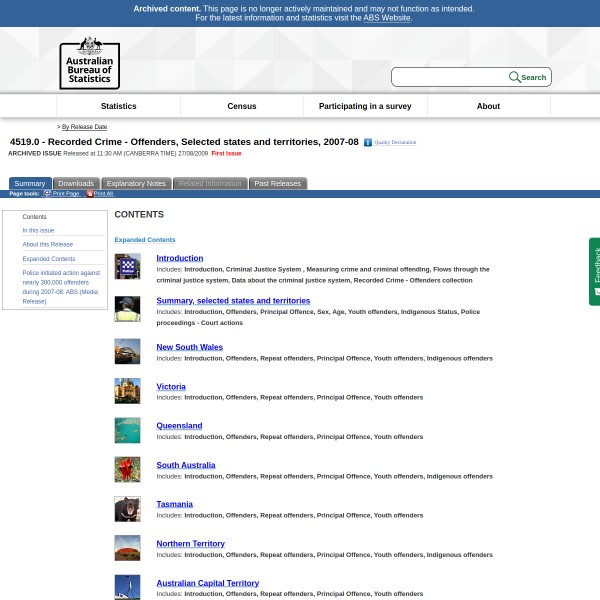Open the Past Releases tab
Image resolution: width=600 pixels, height=600 pixels.
[x=277, y=183]
